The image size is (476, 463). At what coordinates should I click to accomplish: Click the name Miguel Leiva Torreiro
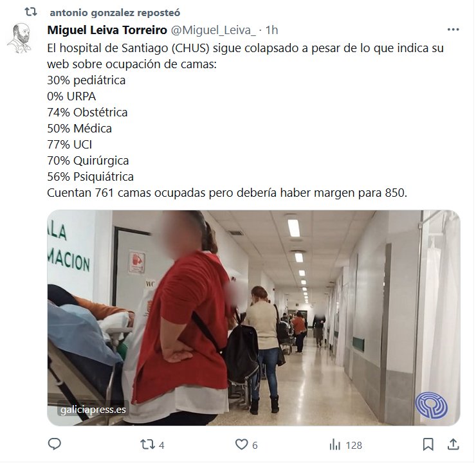(x=107, y=30)
